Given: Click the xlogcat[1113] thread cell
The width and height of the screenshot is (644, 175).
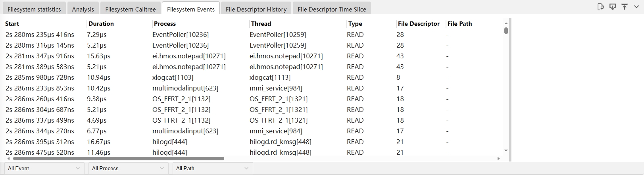Looking at the screenshot, I should click(x=270, y=77).
